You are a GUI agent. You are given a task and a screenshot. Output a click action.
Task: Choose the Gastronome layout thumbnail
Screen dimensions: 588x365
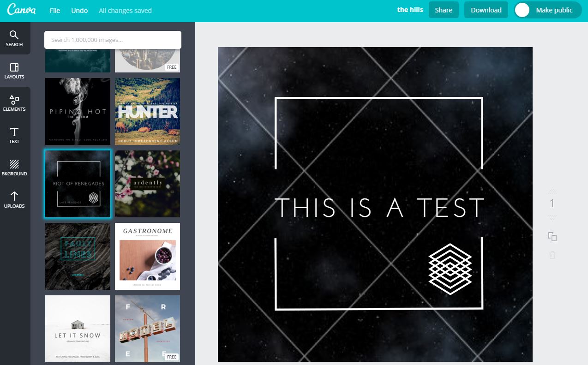147,256
